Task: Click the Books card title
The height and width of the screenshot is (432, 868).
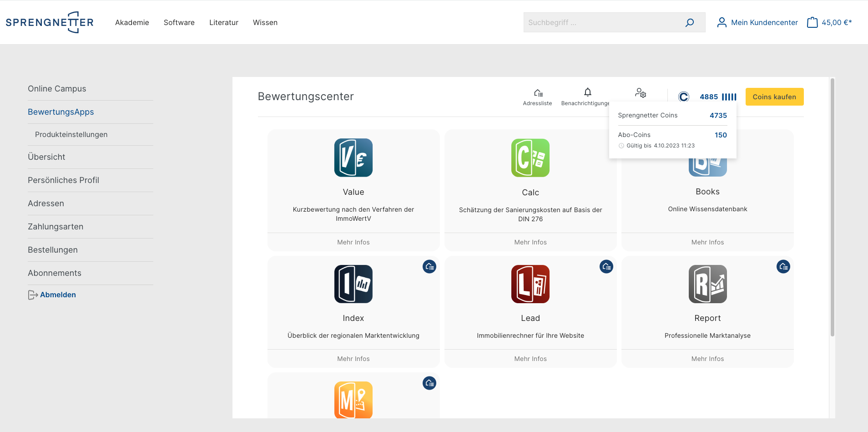Action: point(707,192)
